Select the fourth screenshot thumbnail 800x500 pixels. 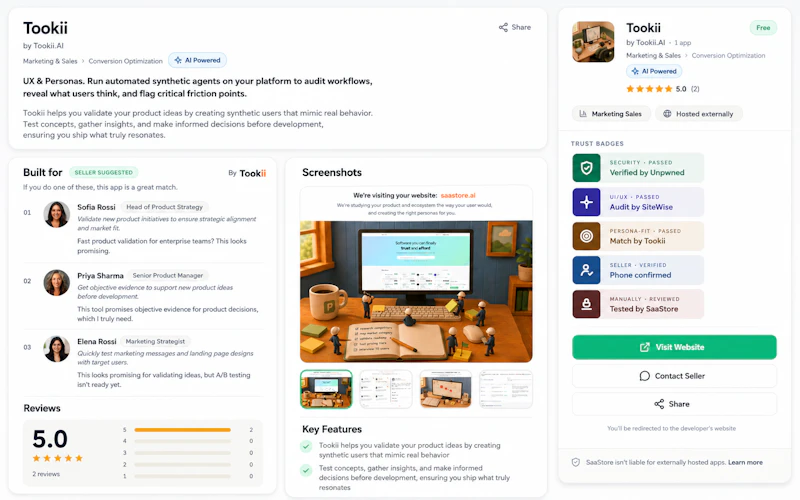click(x=506, y=389)
